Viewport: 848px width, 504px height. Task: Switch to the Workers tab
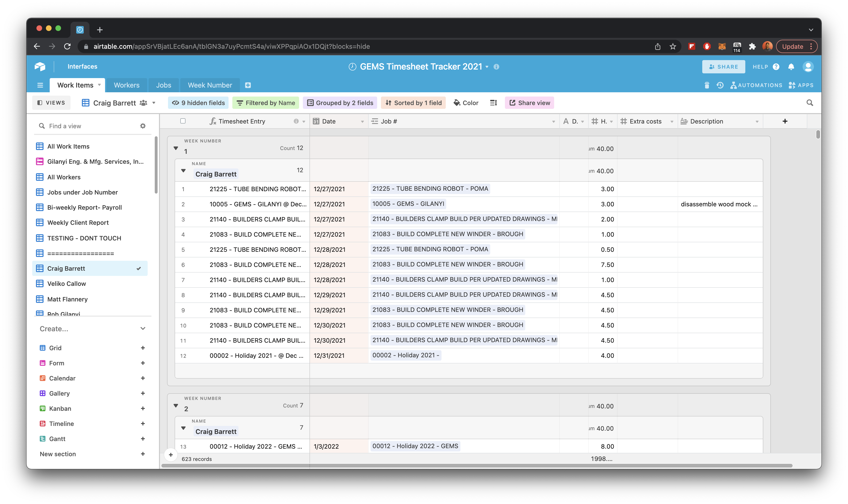tap(127, 85)
